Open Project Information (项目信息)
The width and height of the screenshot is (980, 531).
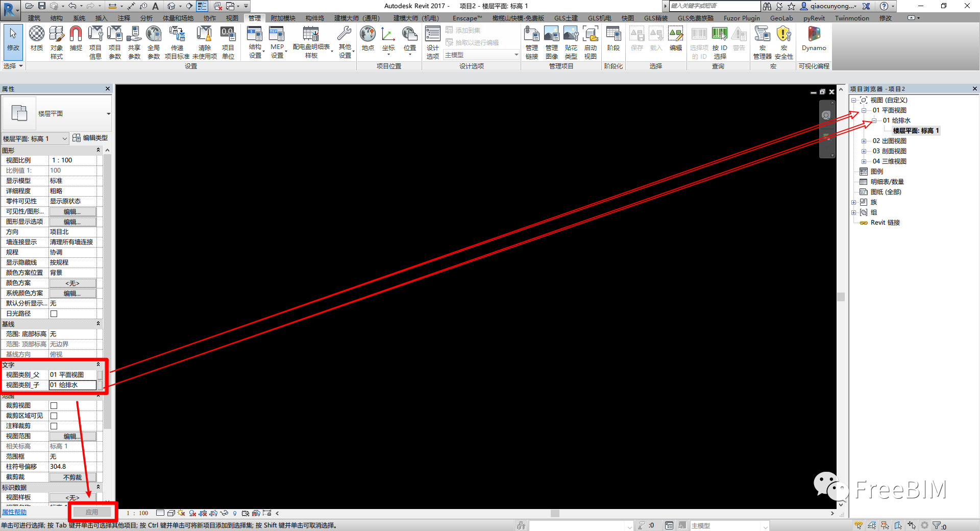[x=95, y=42]
